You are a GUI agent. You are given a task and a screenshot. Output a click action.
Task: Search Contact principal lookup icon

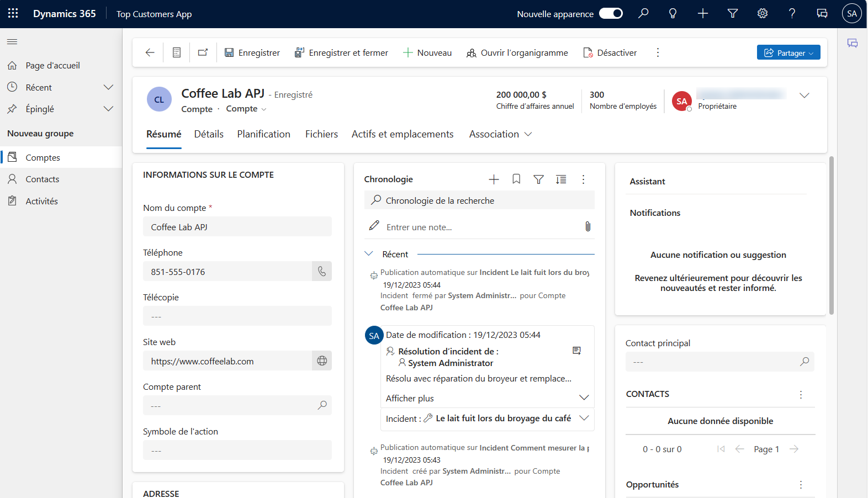coord(805,362)
